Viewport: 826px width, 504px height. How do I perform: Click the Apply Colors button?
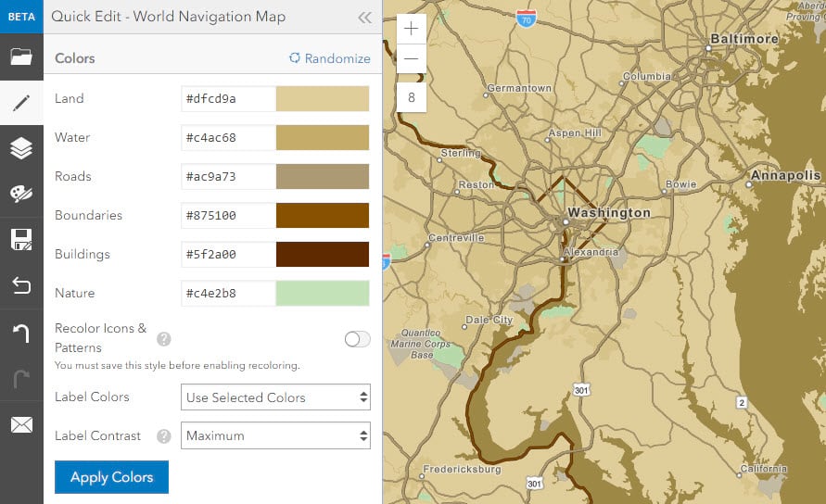tap(111, 477)
